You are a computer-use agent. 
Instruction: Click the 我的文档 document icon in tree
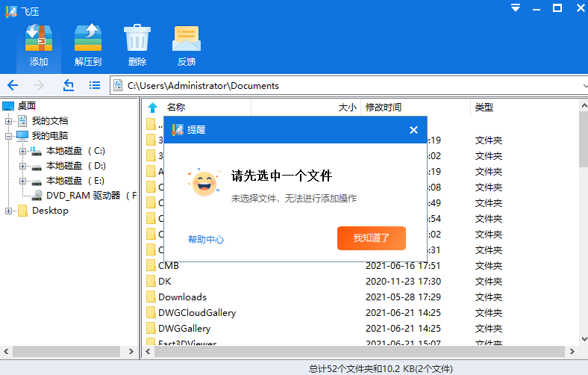point(22,121)
